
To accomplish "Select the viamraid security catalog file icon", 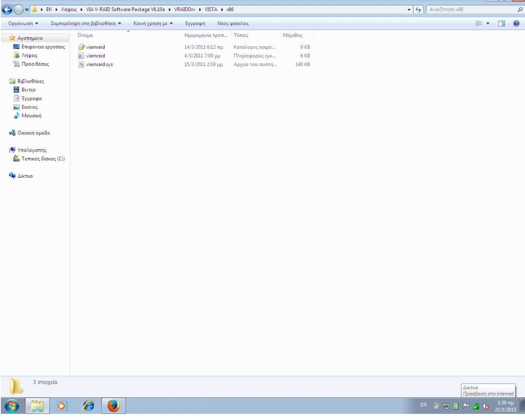I will [x=81, y=47].
